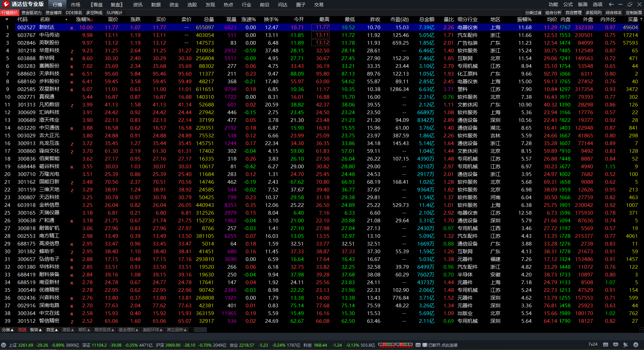The height and width of the screenshot is (350, 644).
Task: Click the message count 0 badge icon
Action: pyautogui.click(x=425, y=345)
